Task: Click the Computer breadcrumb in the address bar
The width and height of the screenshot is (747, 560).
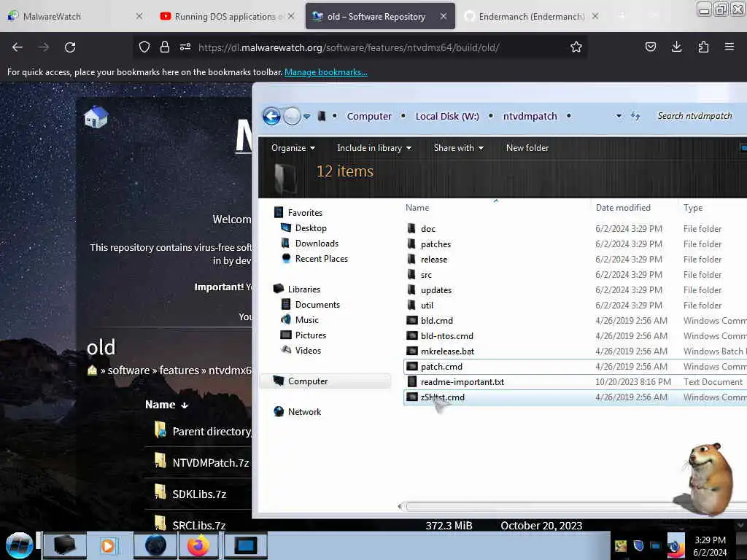Action: (369, 116)
